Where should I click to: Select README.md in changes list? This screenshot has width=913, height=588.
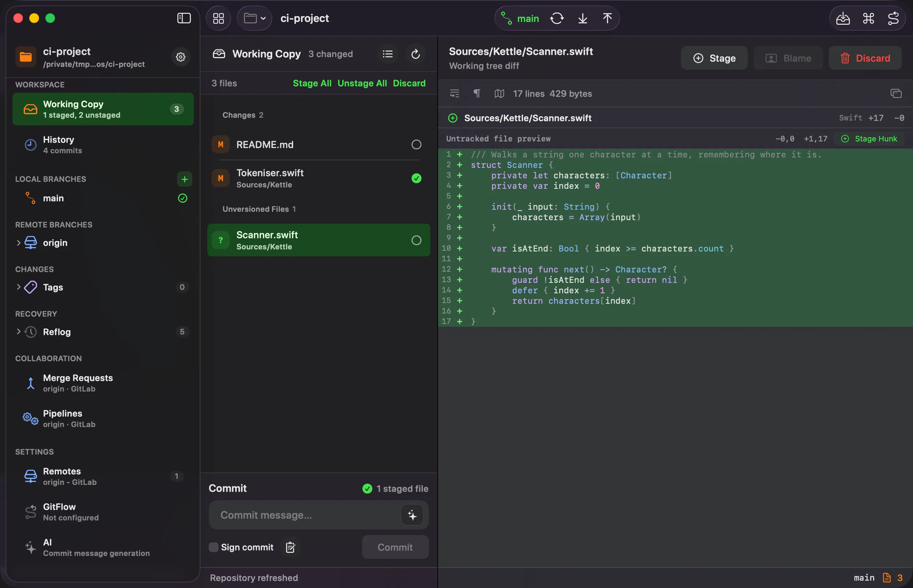point(319,145)
